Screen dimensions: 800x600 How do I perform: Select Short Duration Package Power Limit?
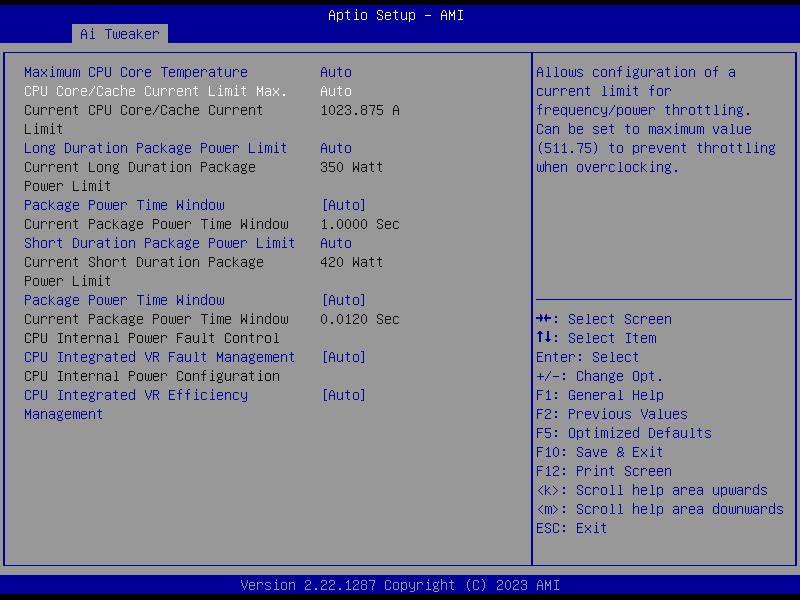[159, 243]
